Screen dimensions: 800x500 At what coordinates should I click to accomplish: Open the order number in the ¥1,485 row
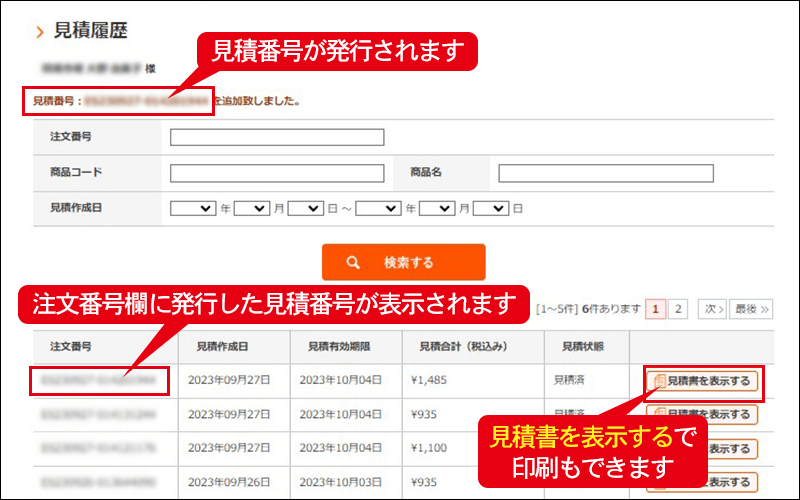coord(97,381)
